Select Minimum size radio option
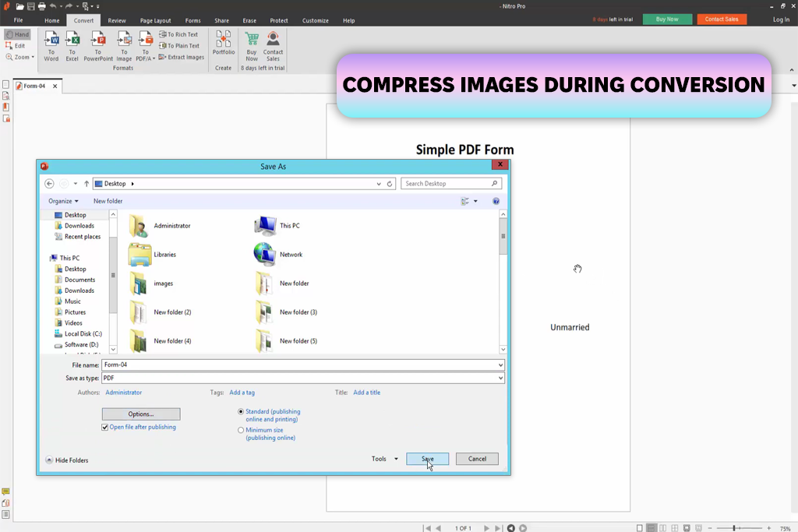Viewport: 798px width, 532px height. click(x=241, y=430)
